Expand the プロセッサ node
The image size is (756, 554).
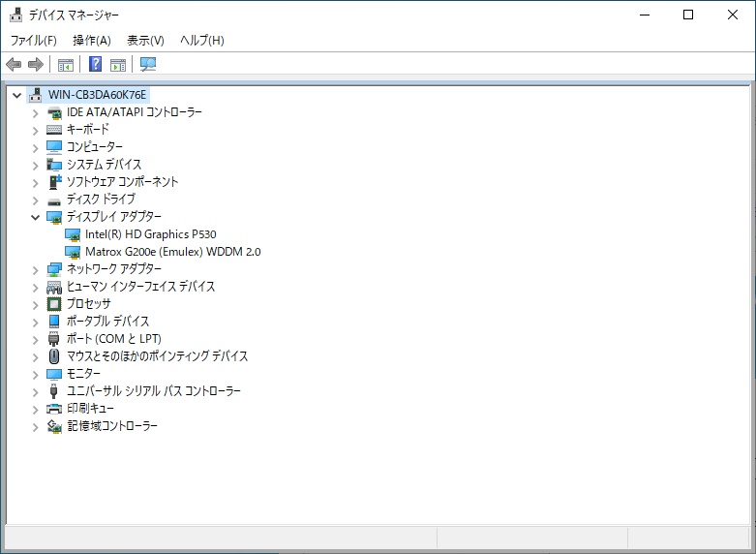[x=35, y=305]
